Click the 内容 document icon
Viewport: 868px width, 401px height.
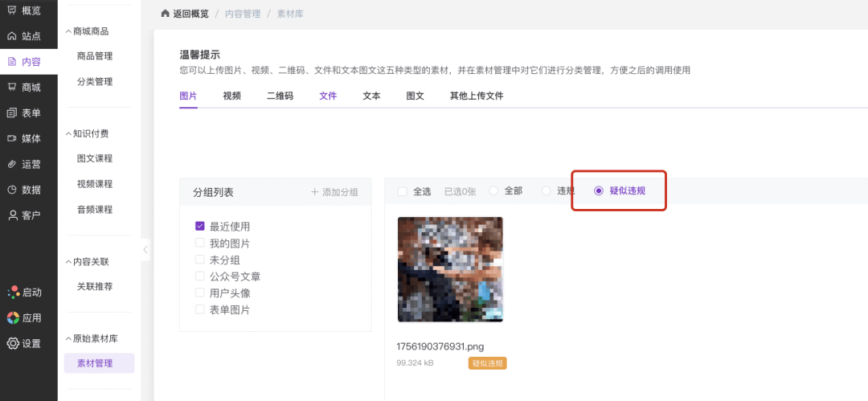coord(12,62)
